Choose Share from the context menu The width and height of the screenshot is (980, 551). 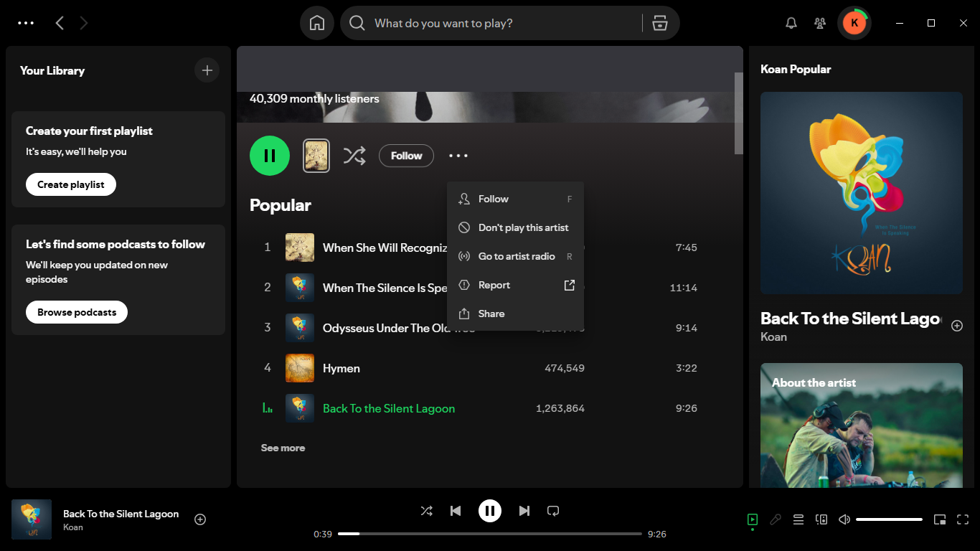[x=515, y=314]
